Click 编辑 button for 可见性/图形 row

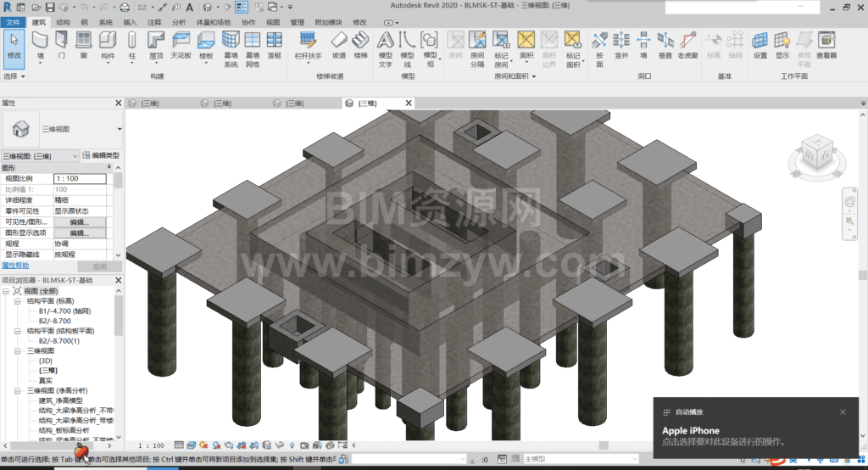point(80,222)
